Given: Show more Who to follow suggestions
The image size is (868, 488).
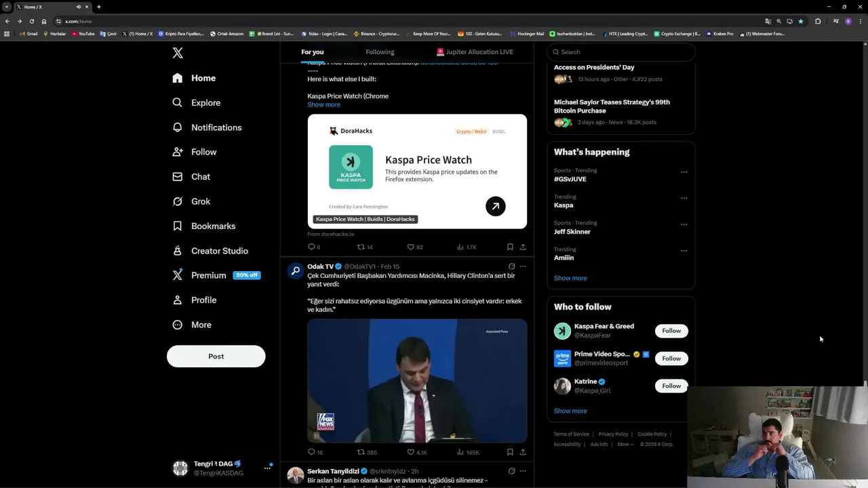Looking at the screenshot, I should (x=570, y=411).
